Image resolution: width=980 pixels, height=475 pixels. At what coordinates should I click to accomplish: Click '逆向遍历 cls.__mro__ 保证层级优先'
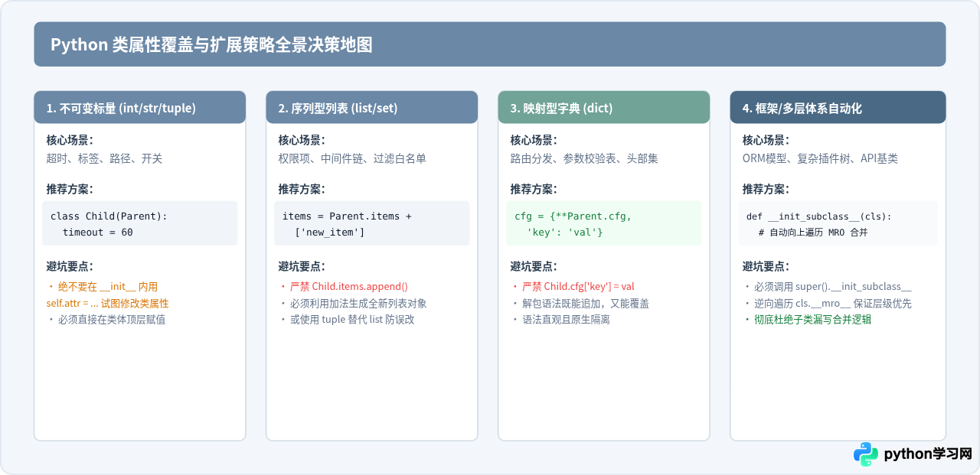click(x=833, y=303)
